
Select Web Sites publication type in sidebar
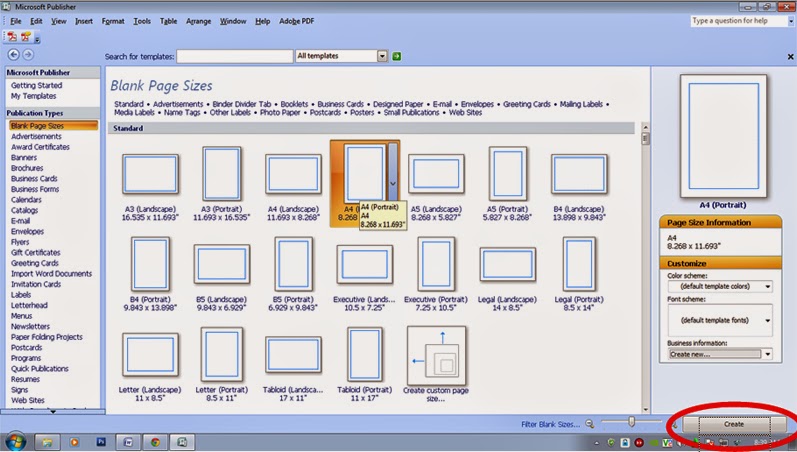point(27,400)
